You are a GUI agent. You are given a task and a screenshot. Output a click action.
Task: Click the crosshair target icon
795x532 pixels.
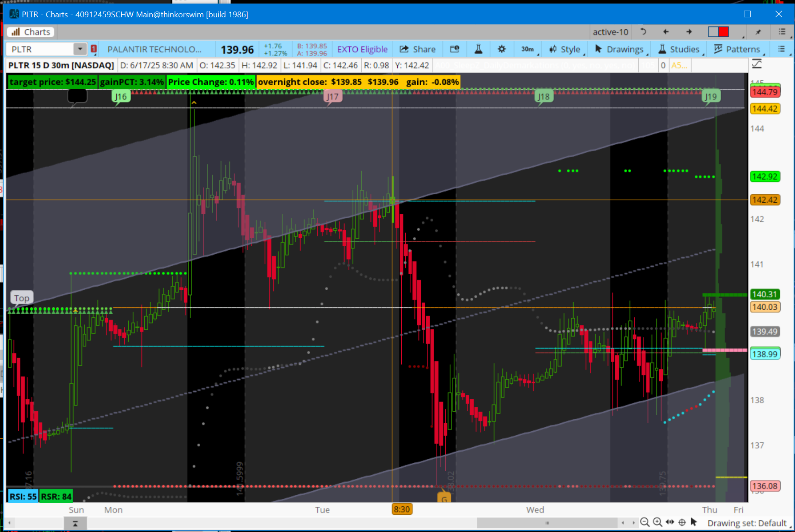(682, 522)
